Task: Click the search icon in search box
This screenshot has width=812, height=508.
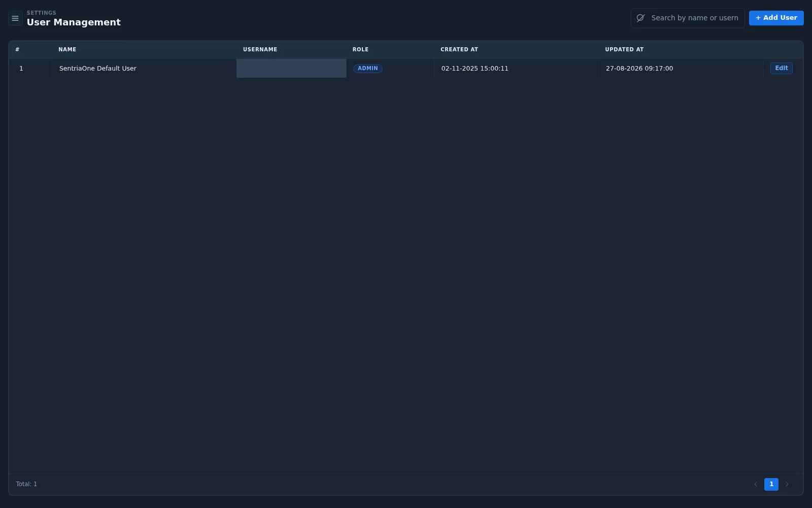Action: 640,18
